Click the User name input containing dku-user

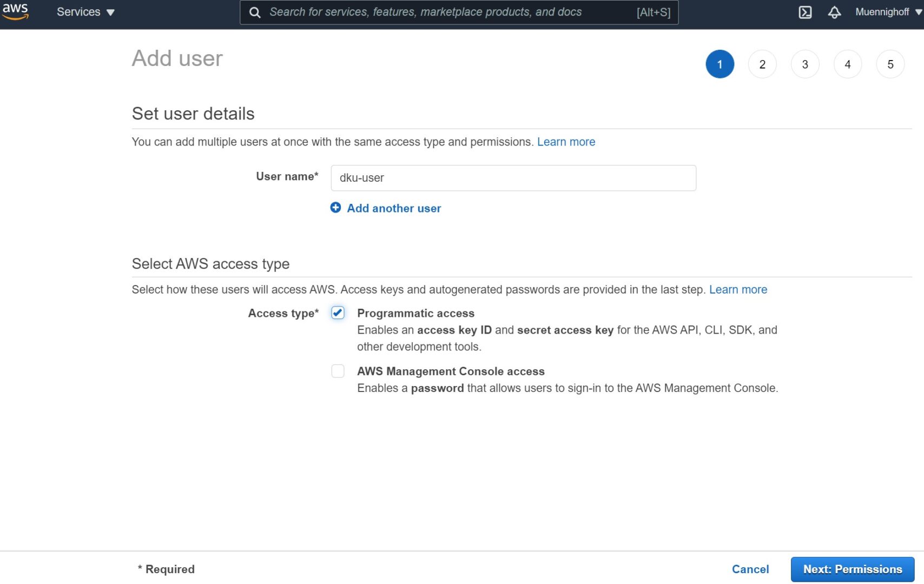click(x=513, y=177)
